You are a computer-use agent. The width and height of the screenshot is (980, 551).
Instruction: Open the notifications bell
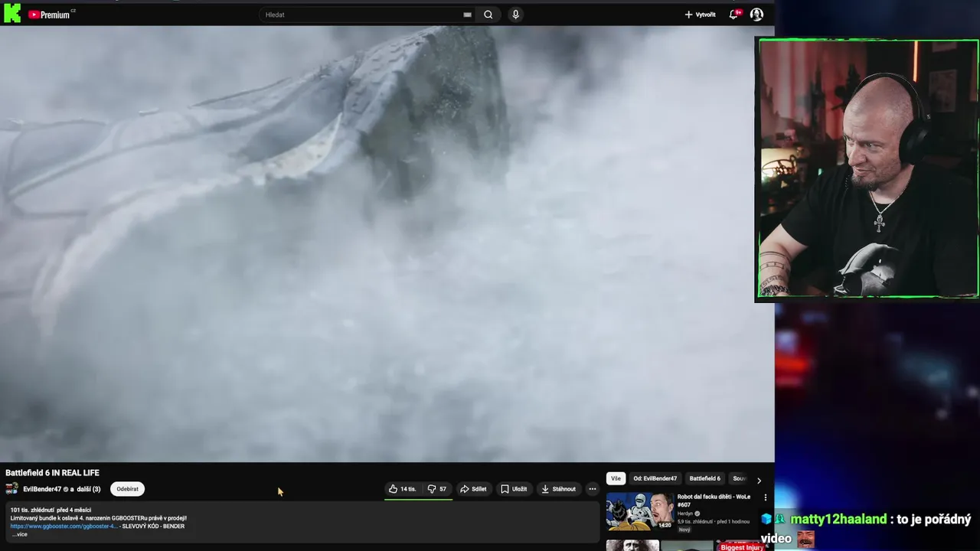[733, 15]
